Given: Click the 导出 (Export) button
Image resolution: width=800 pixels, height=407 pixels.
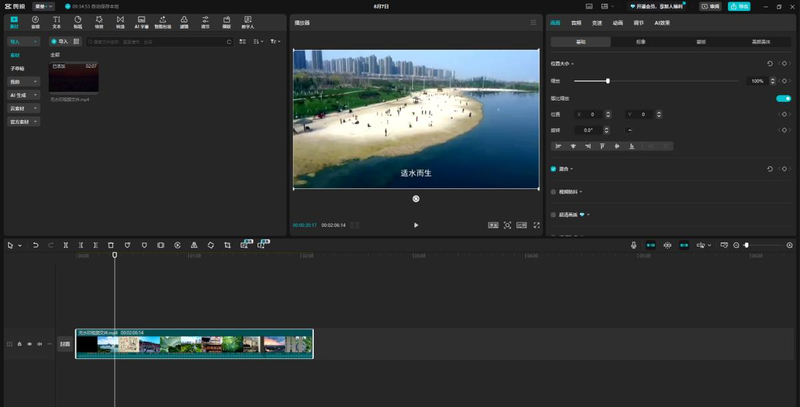Looking at the screenshot, I should pyautogui.click(x=739, y=5).
